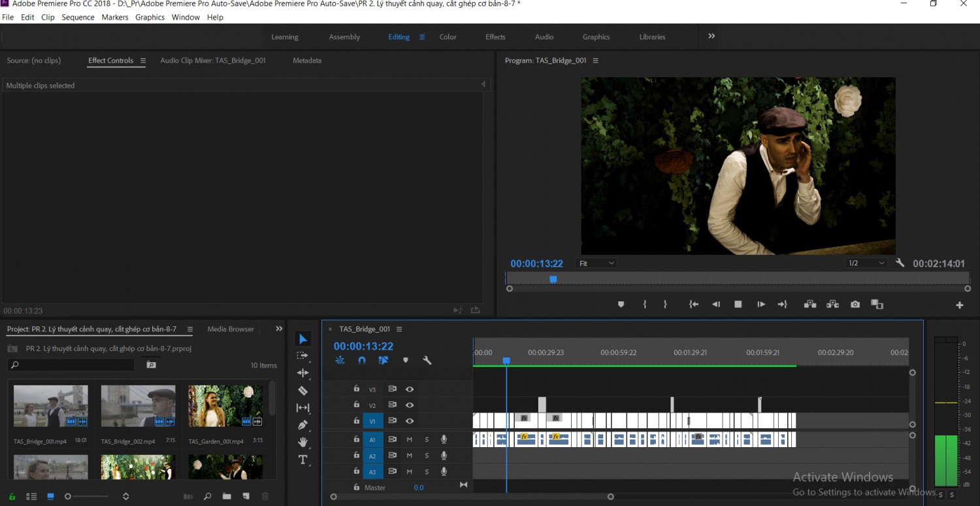Viewport: 980px width, 506px height.
Task: Open TAS_Bridge_001 timeline panel menu
Action: (x=399, y=329)
